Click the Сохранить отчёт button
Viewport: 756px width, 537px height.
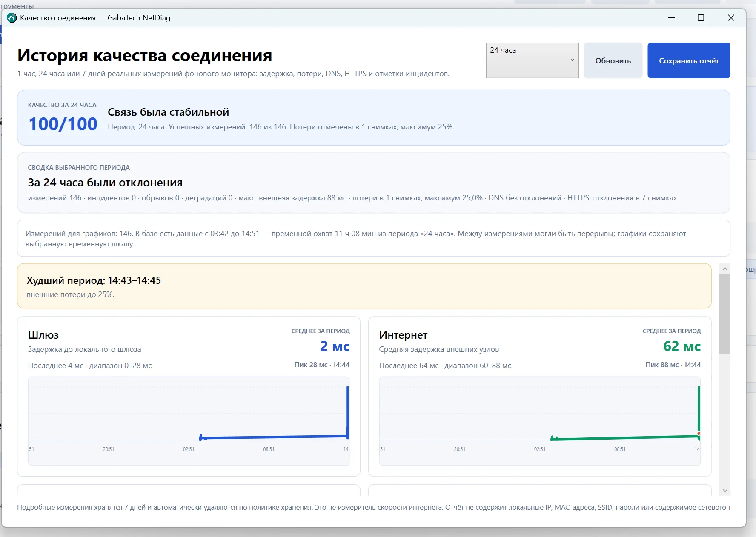[689, 60]
